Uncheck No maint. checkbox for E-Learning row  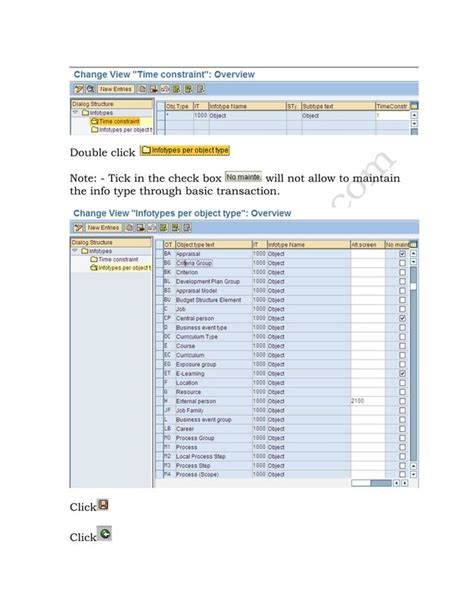click(x=402, y=373)
